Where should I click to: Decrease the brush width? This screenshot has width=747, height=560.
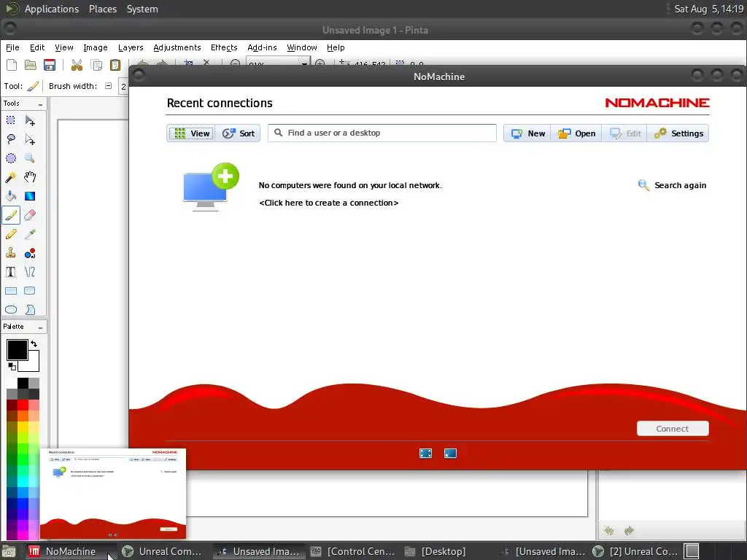[x=109, y=86]
